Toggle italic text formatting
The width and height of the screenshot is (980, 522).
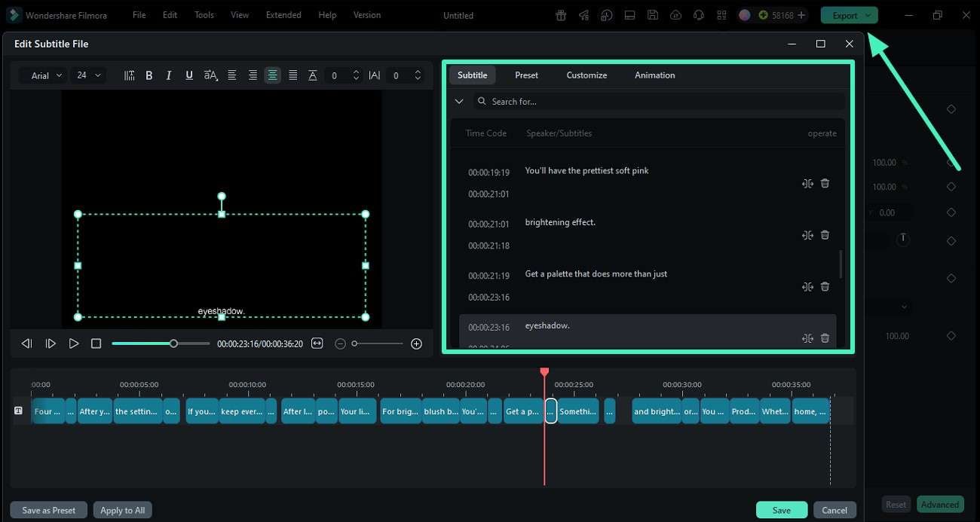169,75
